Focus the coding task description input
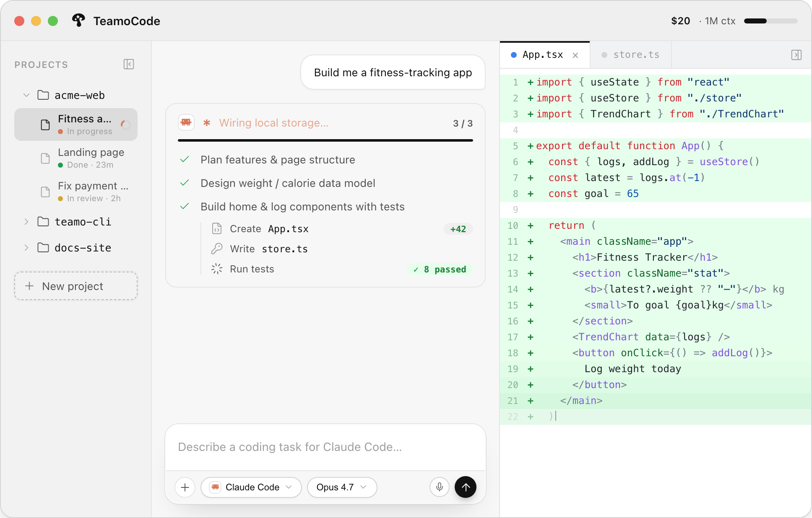Image resolution: width=812 pixels, height=518 pixels. tap(325, 447)
